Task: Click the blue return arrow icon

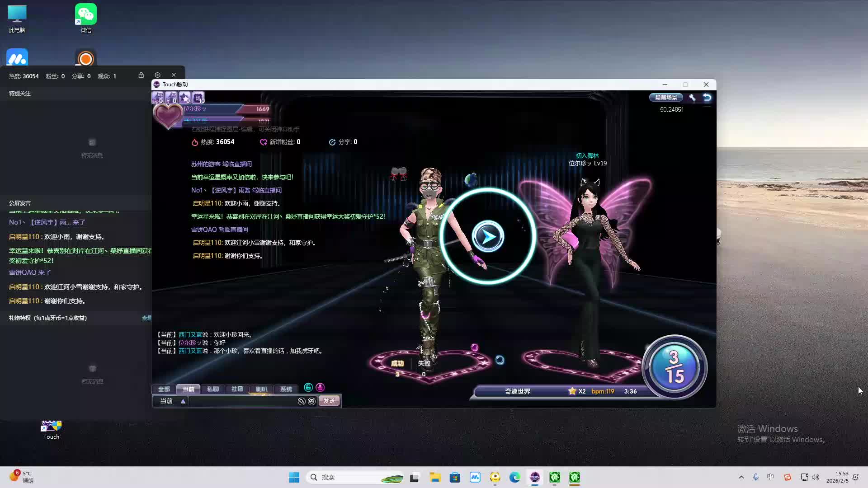Action: 707,98
